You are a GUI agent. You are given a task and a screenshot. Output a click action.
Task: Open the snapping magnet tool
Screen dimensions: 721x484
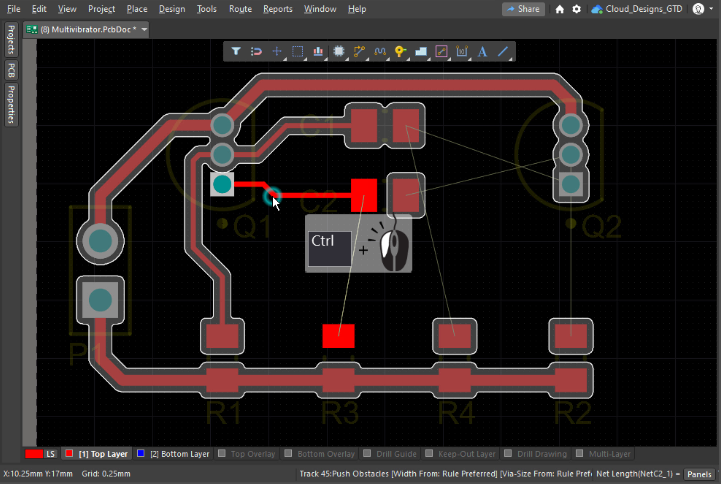(256, 51)
